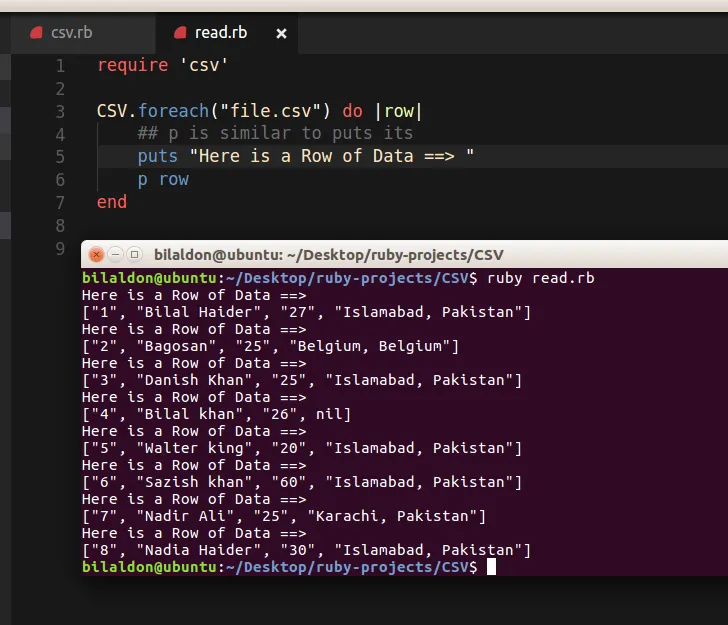
Task: Click terminal row with "Danish Khan"
Action: (x=302, y=380)
